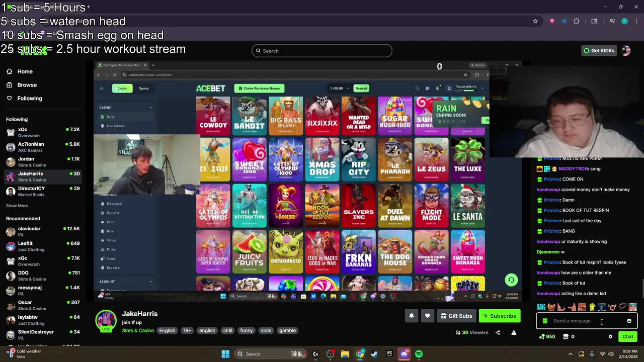Open DDG recommended channel
The width and height of the screenshot is (644, 362).
pos(42,276)
